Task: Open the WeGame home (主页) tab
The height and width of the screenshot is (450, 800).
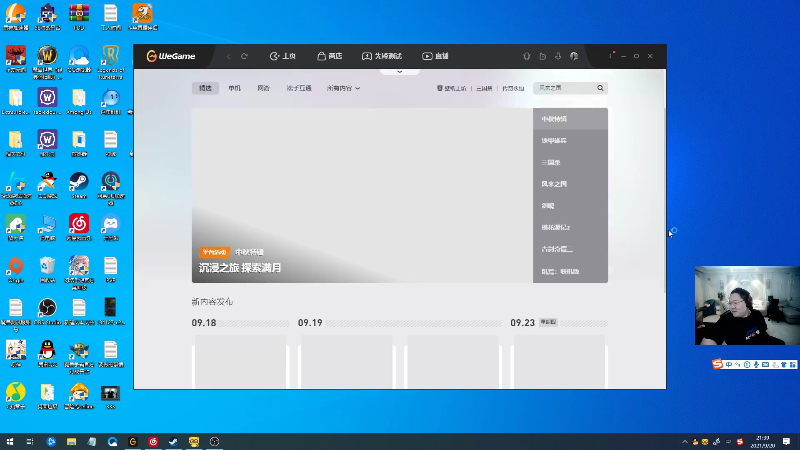Action: click(283, 56)
